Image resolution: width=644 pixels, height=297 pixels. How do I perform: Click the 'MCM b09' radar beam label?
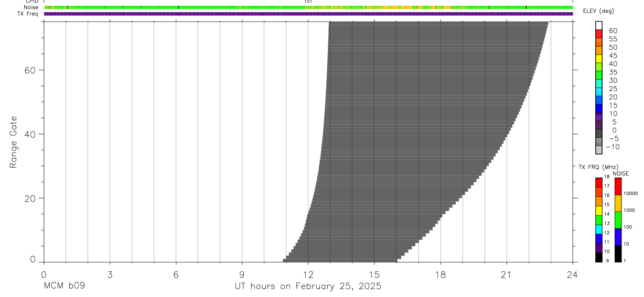pos(64,287)
